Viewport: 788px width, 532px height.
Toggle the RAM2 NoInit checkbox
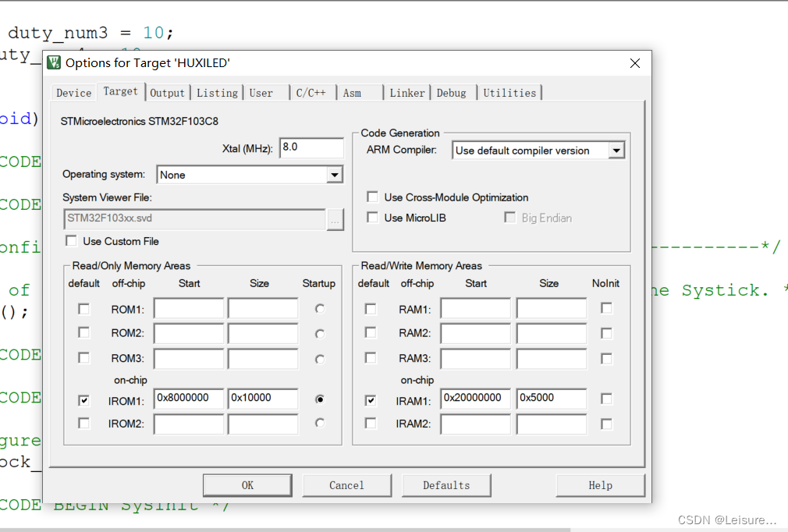click(606, 334)
